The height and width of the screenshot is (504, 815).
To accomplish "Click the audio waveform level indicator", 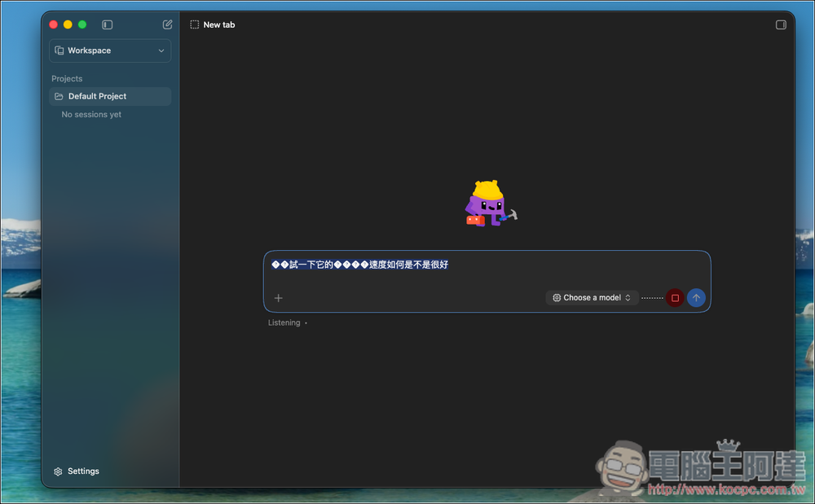I will [x=652, y=298].
